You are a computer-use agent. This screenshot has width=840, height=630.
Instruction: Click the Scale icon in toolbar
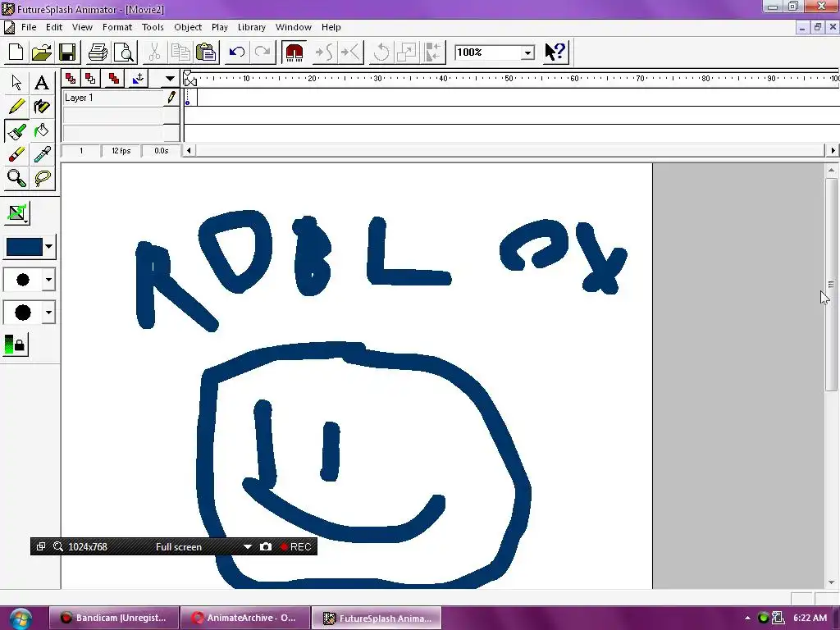pyautogui.click(x=407, y=52)
